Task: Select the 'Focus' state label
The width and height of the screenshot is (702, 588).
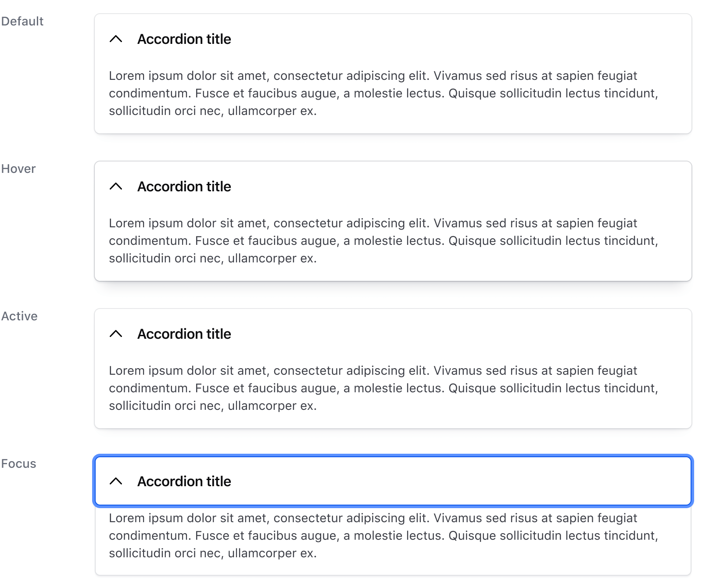Action: [x=18, y=463]
